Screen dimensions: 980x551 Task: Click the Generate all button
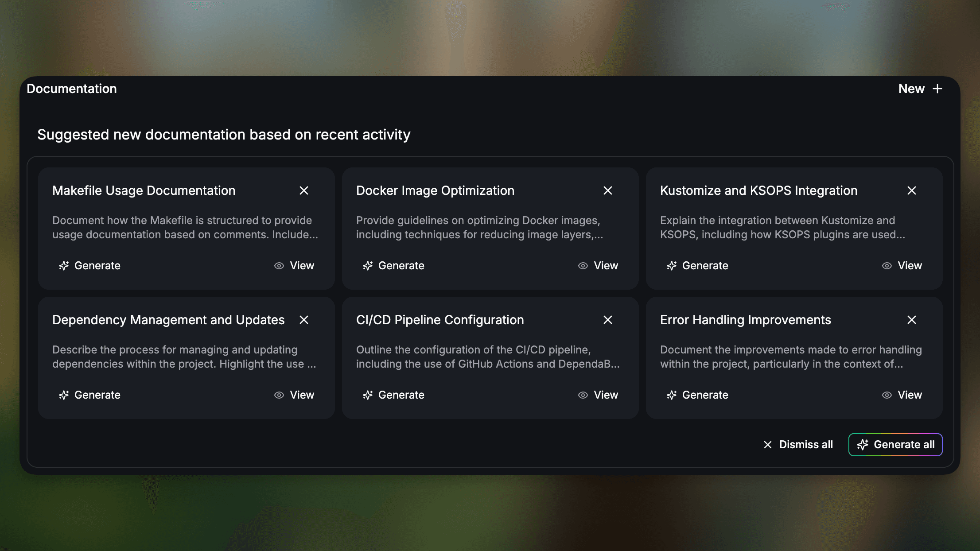[x=895, y=445]
